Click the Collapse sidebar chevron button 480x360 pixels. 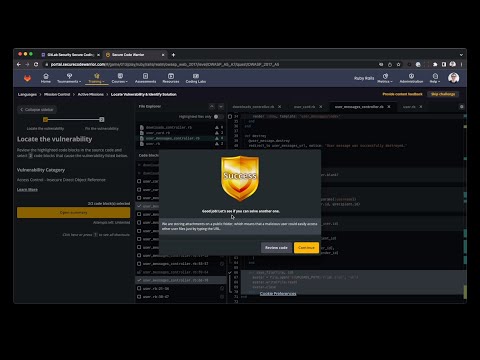pos(37,109)
